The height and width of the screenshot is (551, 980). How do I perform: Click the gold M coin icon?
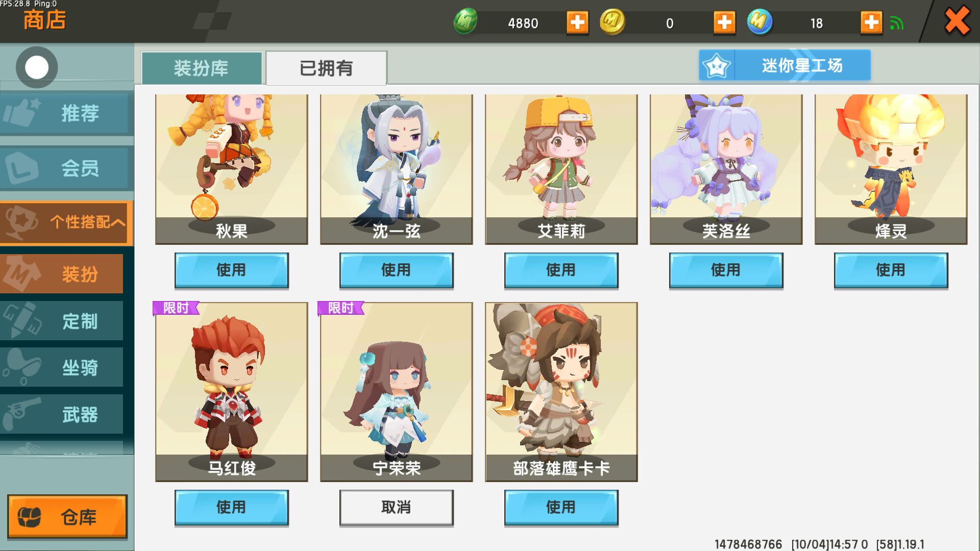coord(612,22)
